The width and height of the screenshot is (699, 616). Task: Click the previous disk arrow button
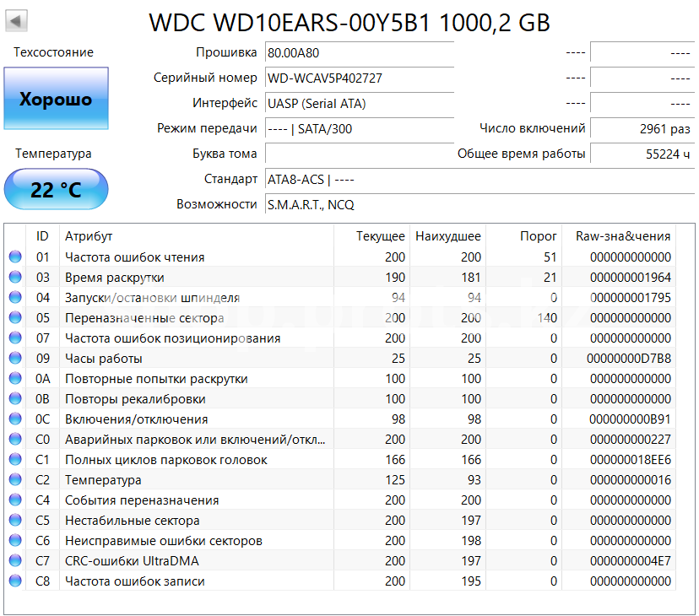(17, 20)
